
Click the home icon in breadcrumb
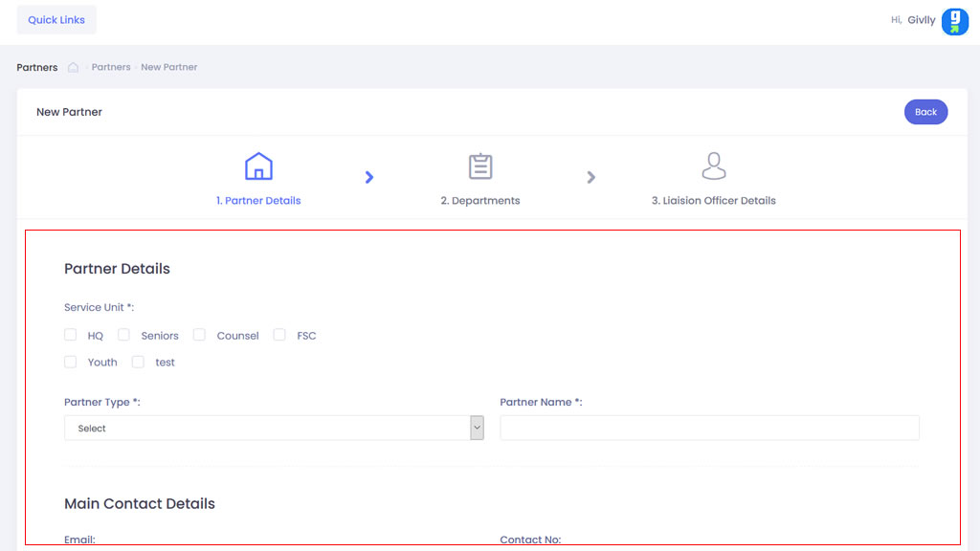[73, 68]
